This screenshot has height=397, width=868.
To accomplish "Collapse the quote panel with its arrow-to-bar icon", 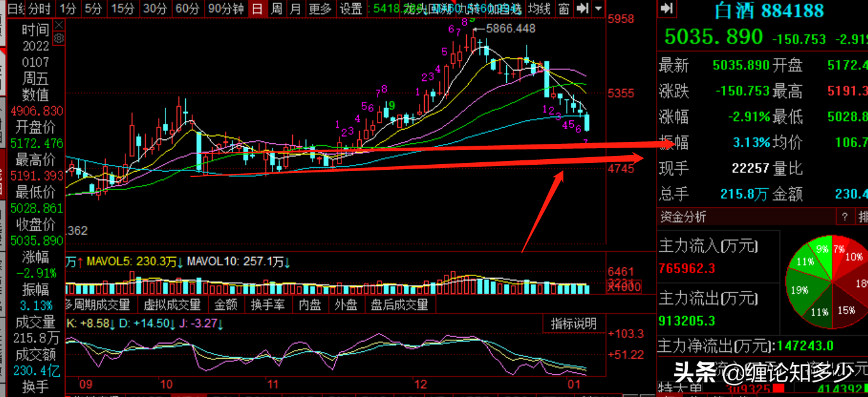I will (x=667, y=8).
